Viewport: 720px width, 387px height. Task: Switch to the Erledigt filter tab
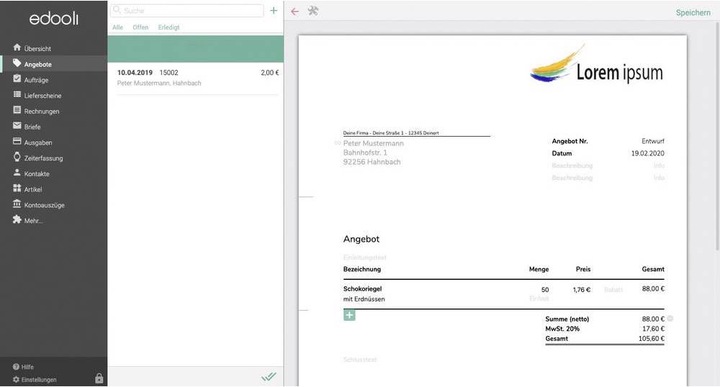click(x=169, y=28)
